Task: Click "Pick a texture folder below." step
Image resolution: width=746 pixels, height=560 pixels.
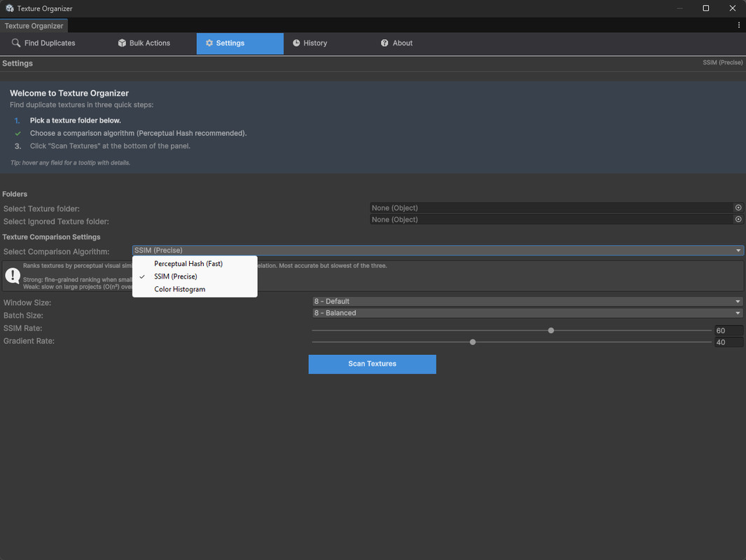Action: tap(75, 120)
